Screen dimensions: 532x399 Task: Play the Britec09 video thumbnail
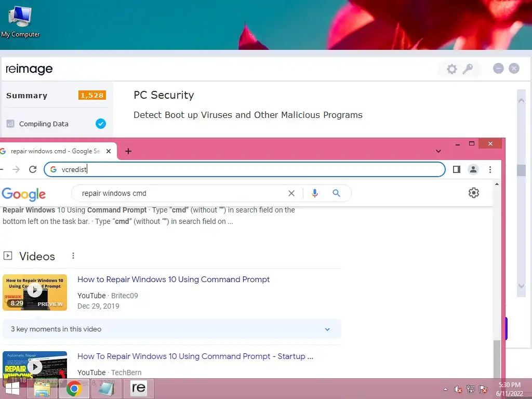[35, 292]
